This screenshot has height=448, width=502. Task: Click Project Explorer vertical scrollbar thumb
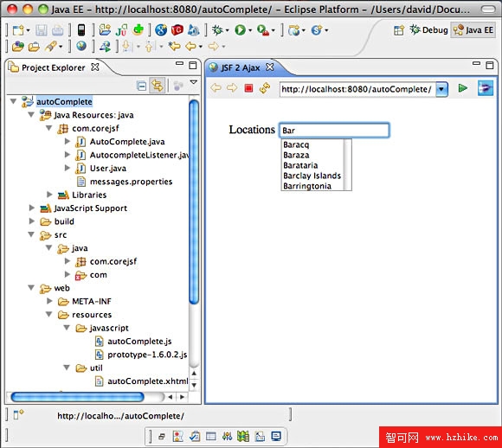coord(194,202)
